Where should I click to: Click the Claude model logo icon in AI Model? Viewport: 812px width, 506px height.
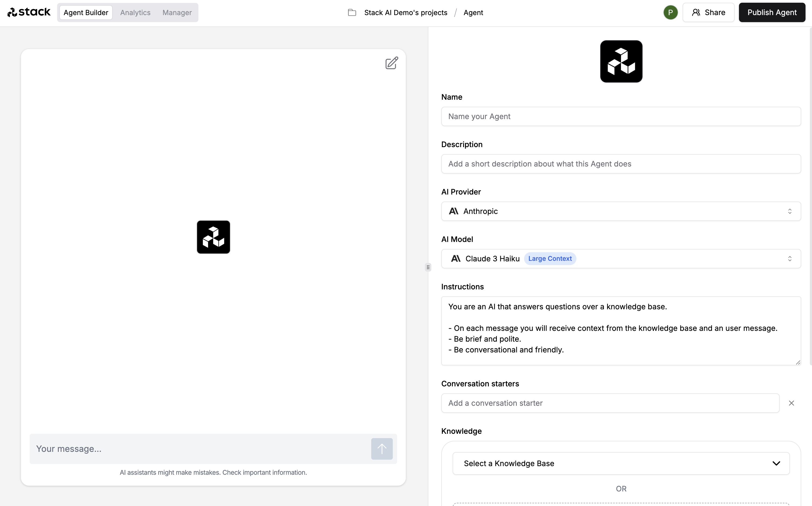tap(455, 258)
